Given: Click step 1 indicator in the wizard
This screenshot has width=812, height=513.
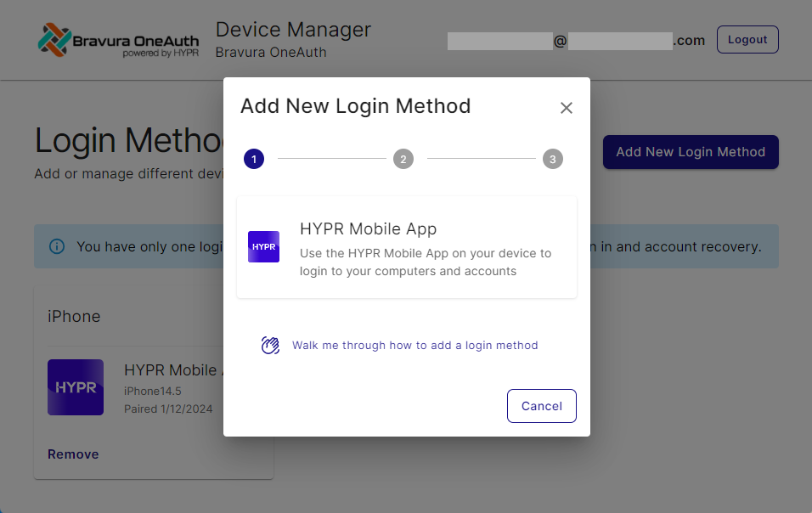Looking at the screenshot, I should [253, 159].
